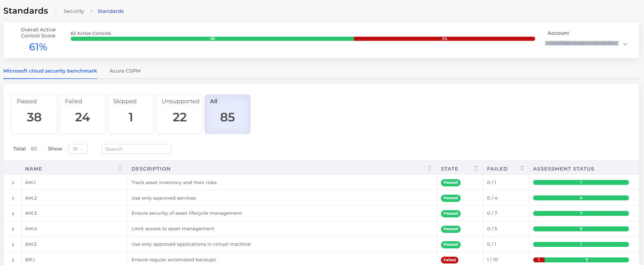Open the Account selector dropdown

[x=624, y=44]
